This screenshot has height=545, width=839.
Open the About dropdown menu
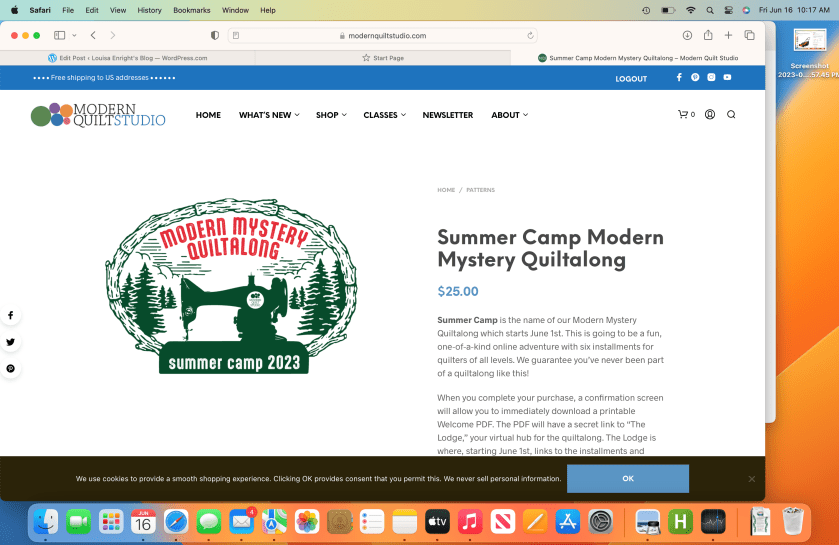coord(509,115)
